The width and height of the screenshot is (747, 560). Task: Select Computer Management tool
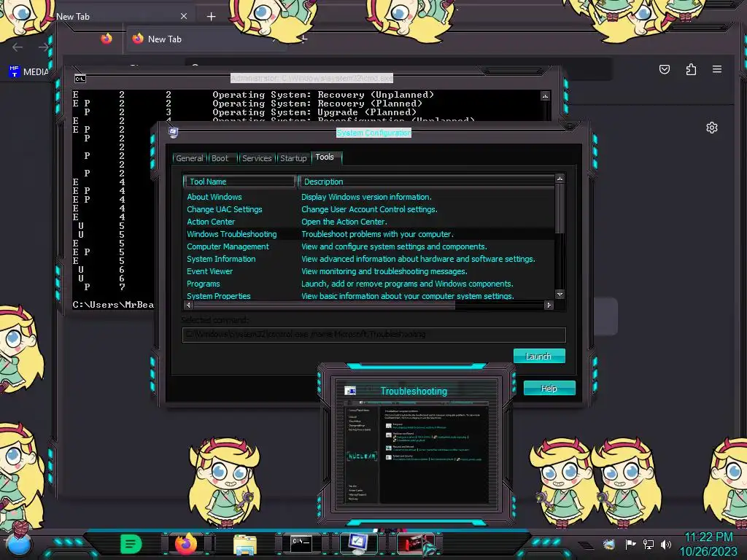pyautogui.click(x=228, y=246)
